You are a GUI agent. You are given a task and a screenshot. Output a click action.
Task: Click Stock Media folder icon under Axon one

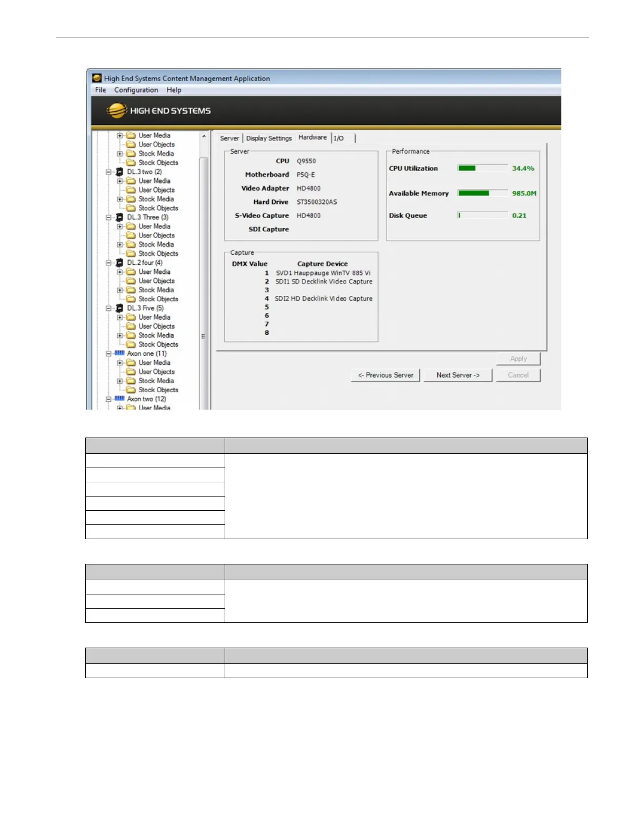[x=131, y=381]
